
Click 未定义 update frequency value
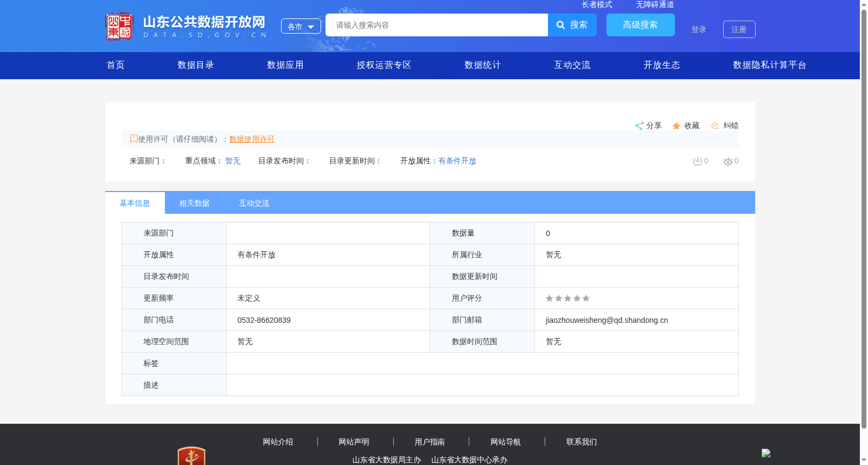click(248, 298)
